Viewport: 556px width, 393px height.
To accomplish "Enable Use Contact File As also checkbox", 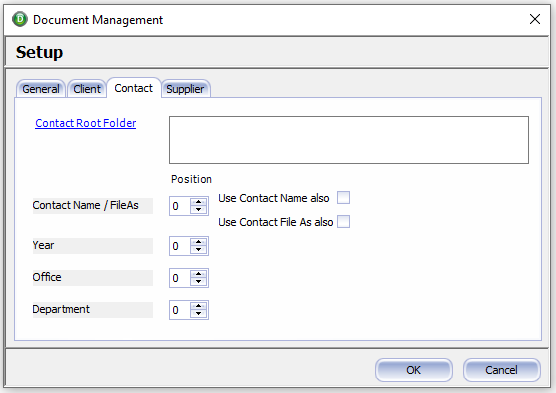I will pos(343,221).
